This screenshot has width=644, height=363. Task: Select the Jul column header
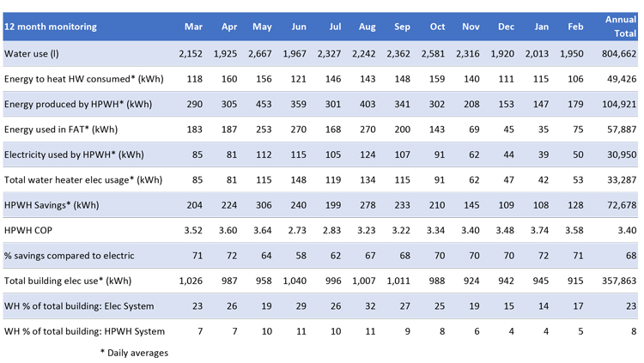tap(333, 27)
